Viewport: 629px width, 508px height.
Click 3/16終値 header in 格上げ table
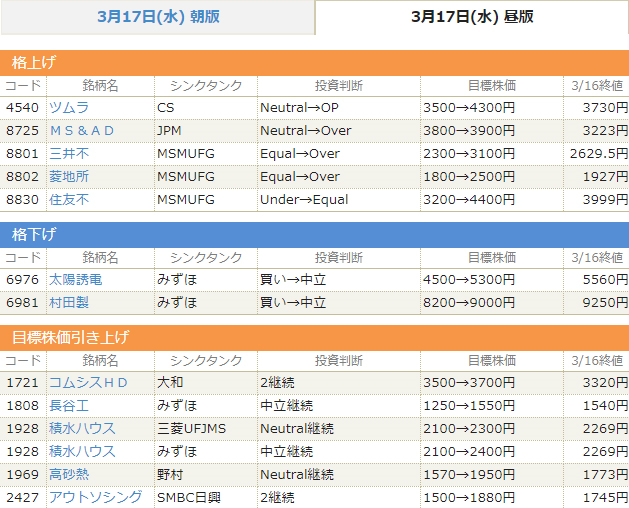pyautogui.click(x=597, y=86)
